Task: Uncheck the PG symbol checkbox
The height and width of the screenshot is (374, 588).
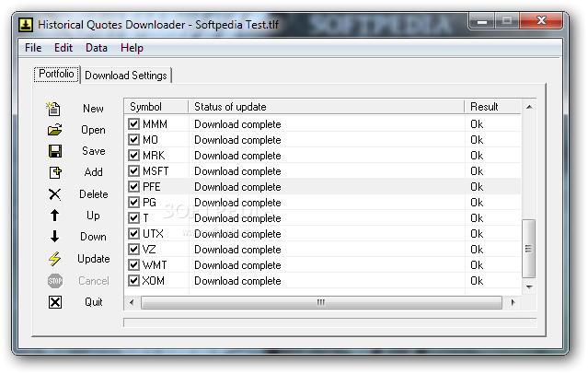Action: pyautogui.click(x=133, y=203)
